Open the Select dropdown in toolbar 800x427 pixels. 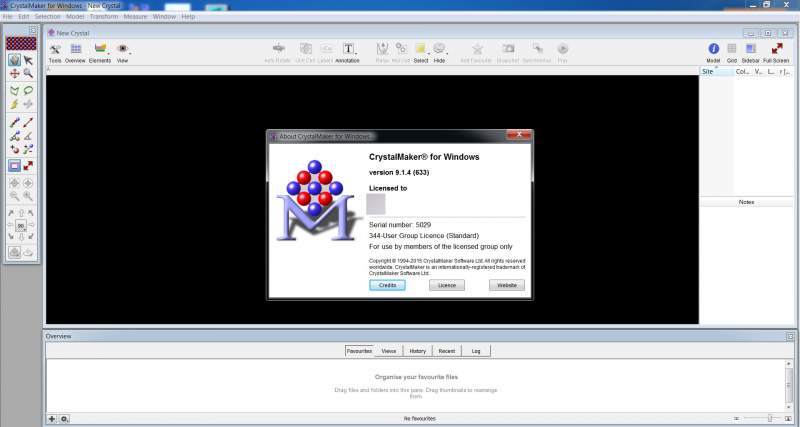421,53
